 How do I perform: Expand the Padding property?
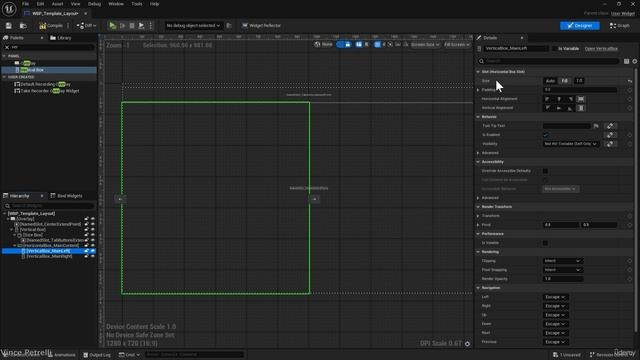click(478, 90)
